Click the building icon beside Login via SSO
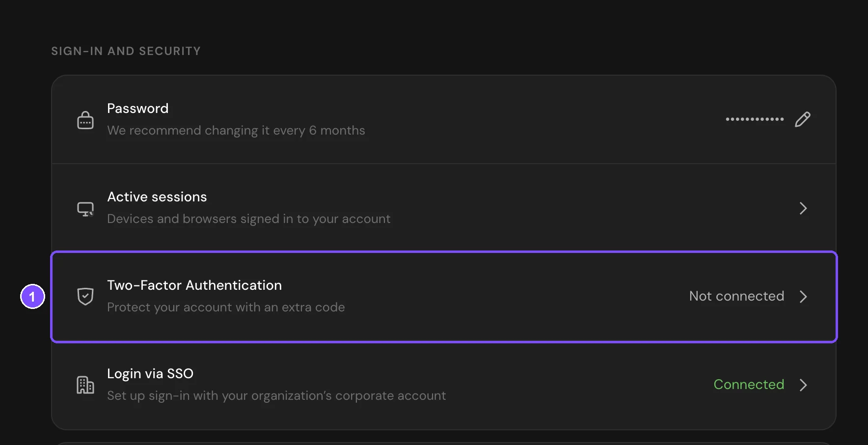868x445 pixels. tap(85, 385)
